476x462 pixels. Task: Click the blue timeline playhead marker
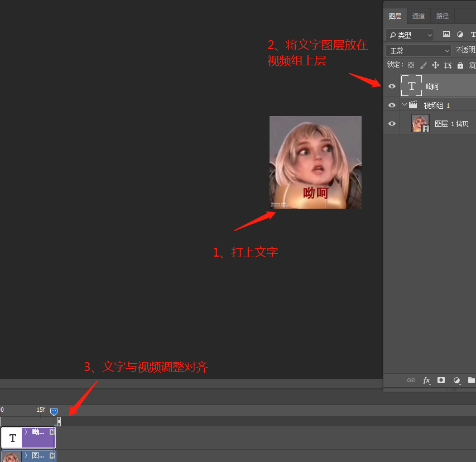(54, 411)
